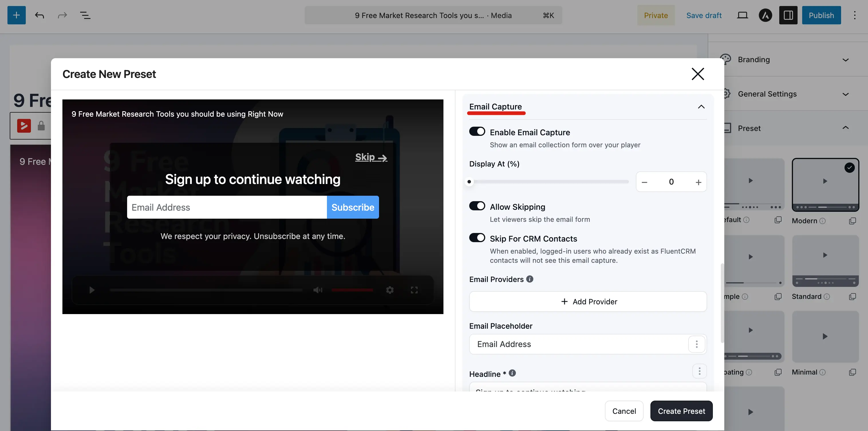
Task: Click the Display At percentage slider
Action: point(549,182)
